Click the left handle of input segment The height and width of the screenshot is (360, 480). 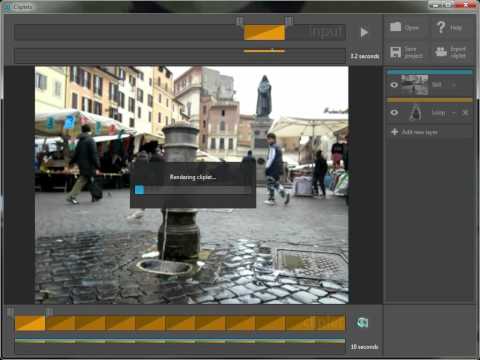(239, 22)
